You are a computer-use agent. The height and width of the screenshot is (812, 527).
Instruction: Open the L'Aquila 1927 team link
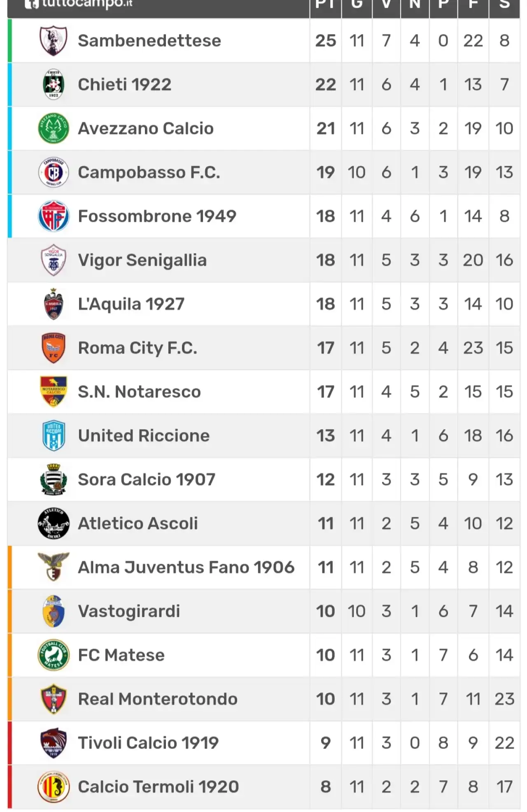pos(131,304)
